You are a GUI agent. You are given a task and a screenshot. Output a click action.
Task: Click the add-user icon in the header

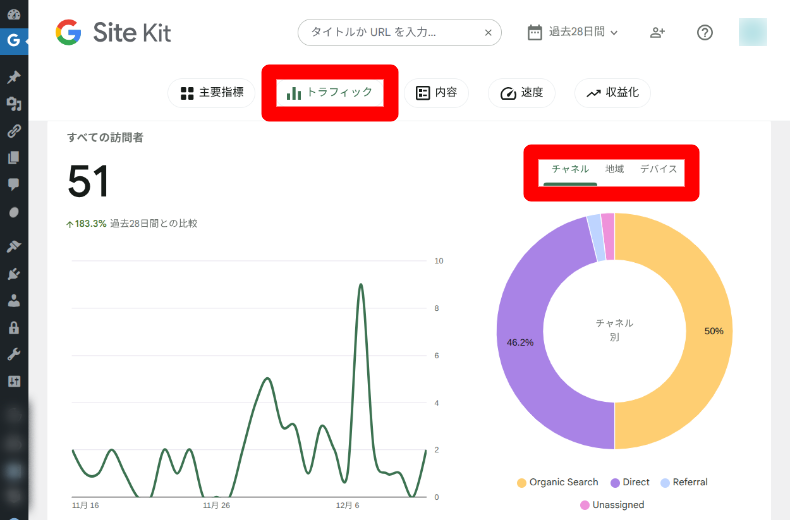[x=657, y=33]
